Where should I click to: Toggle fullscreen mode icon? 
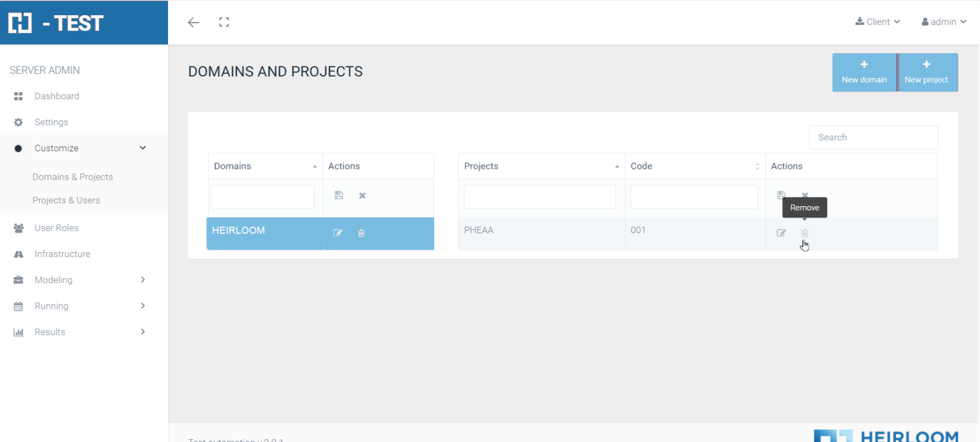tap(224, 22)
